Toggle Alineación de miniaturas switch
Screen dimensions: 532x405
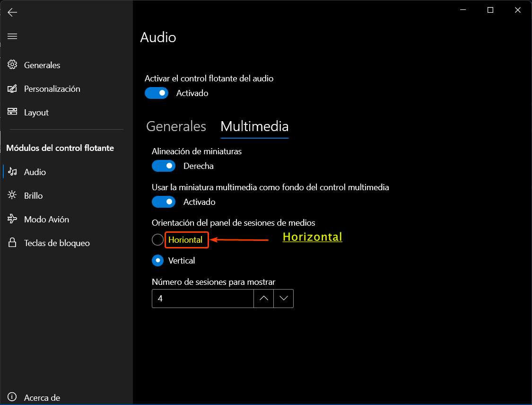(164, 166)
